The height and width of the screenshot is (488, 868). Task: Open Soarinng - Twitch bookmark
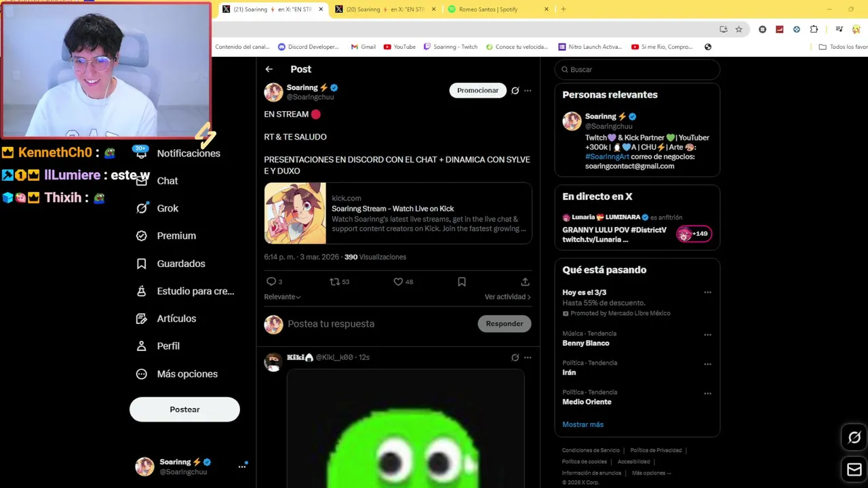450,47
